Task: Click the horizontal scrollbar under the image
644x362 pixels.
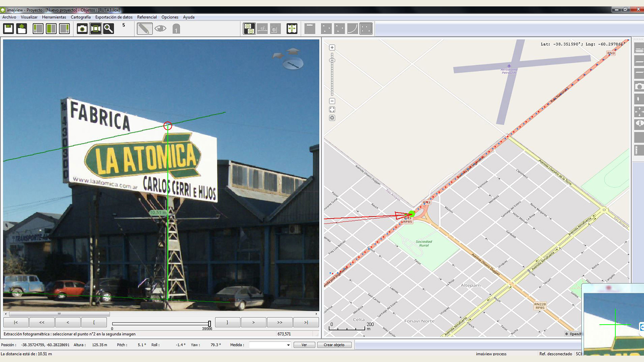Action: [59, 314]
